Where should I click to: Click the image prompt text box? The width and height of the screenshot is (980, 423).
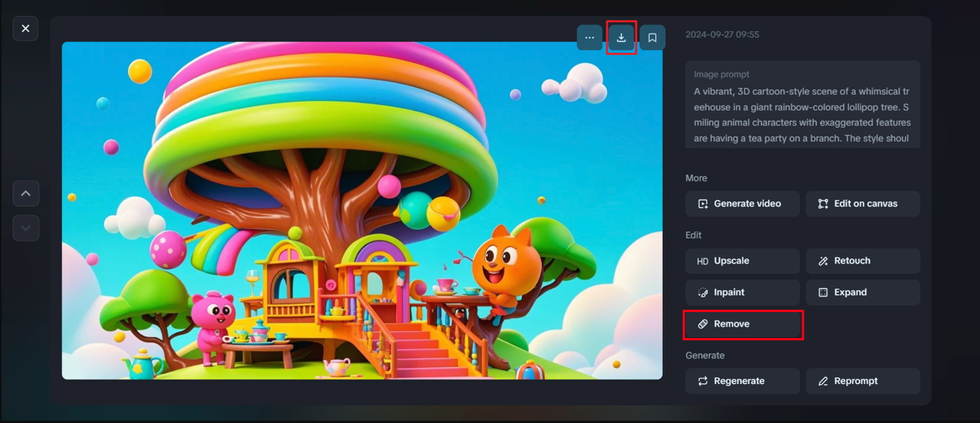pos(802,104)
